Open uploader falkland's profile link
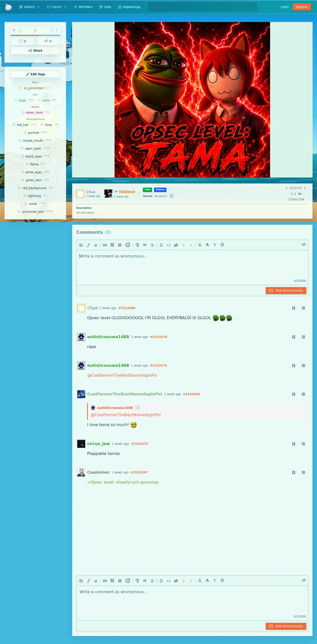317x644 pixels. click(x=127, y=192)
